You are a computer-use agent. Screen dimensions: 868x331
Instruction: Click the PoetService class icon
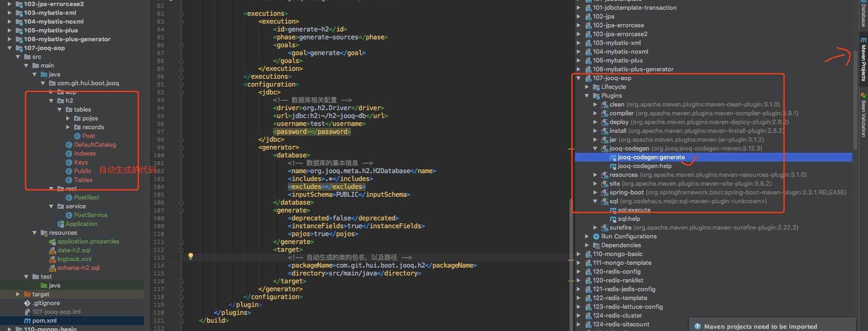69,215
